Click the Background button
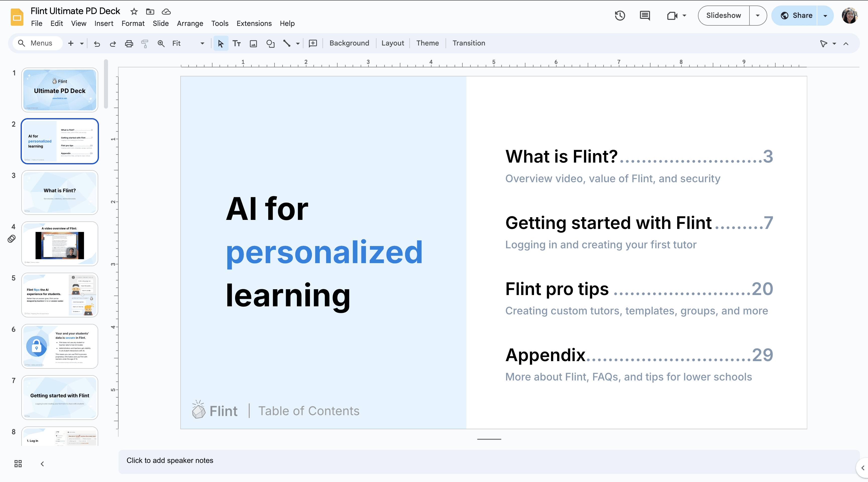This screenshot has width=868, height=482. pos(349,43)
